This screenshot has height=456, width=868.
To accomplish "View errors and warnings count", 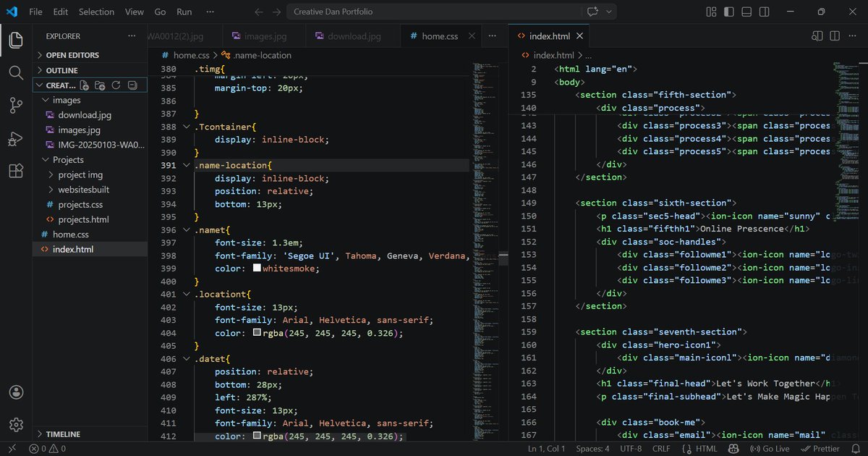I will pyautogui.click(x=47, y=449).
